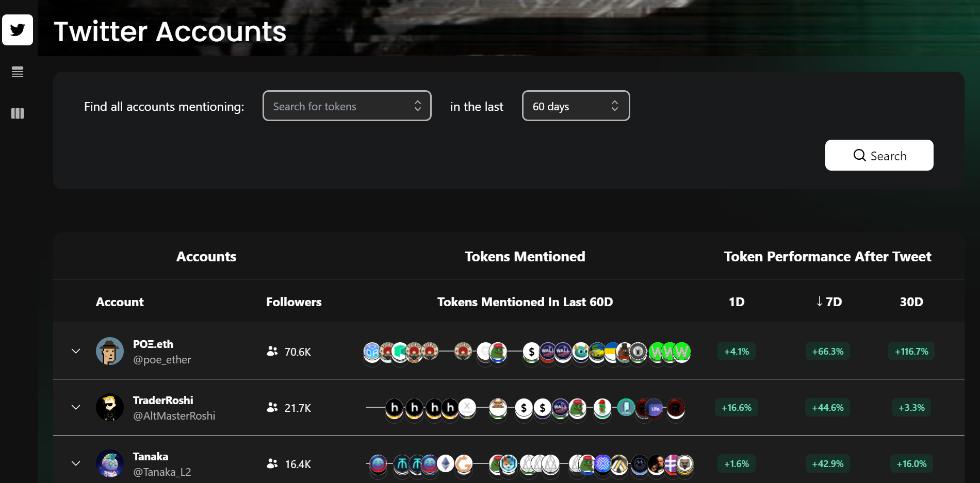This screenshot has width=980, height=483.
Task: Open the Search for tokens dropdown
Action: (347, 106)
